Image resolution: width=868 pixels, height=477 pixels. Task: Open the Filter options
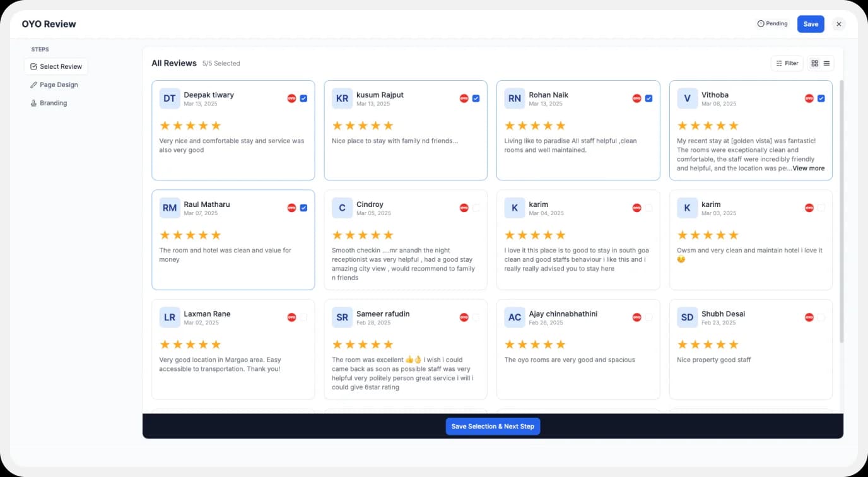(787, 63)
